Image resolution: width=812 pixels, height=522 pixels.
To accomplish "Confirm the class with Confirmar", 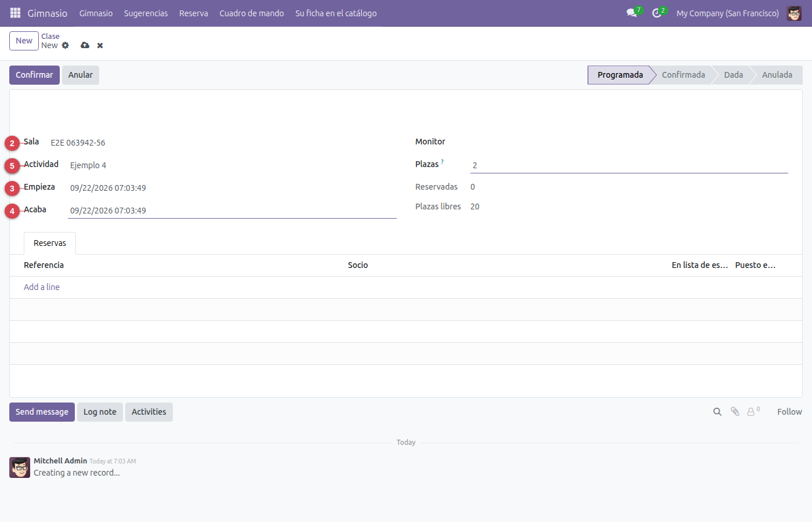I will pyautogui.click(x=34, y=75).
